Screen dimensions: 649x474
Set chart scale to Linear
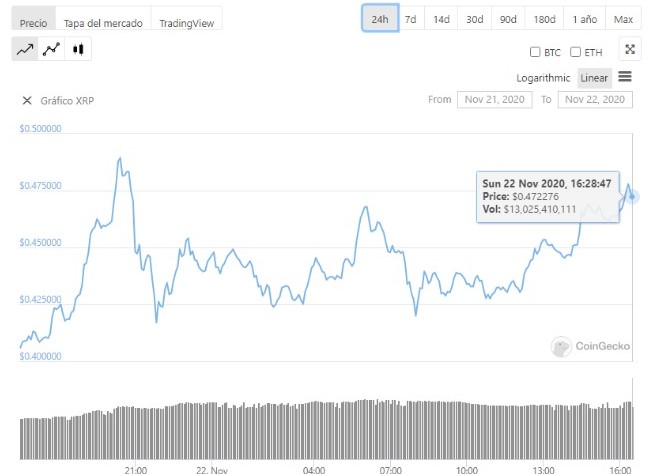click(x=594, y=78)
